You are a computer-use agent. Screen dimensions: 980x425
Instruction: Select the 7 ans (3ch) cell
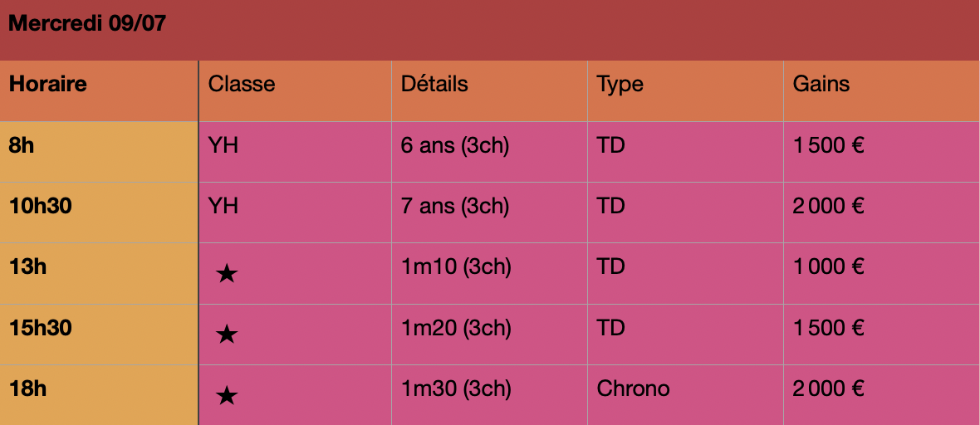pyautogui.click(x=489, y=212)
